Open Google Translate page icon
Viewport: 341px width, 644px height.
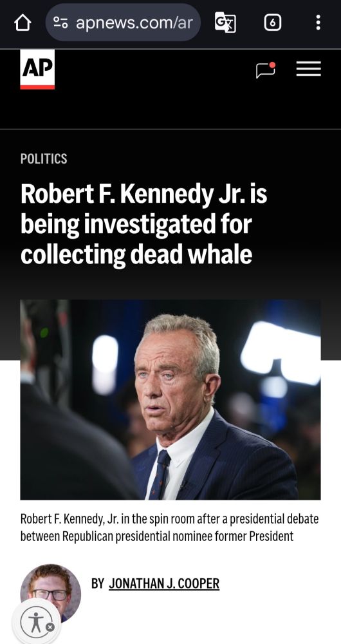click(x=225, y=22)
